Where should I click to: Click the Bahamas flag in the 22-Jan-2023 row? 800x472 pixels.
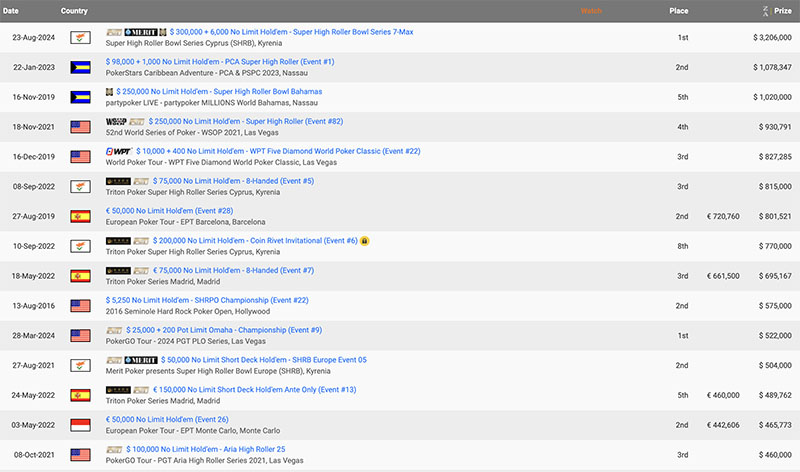click(80, 67)
